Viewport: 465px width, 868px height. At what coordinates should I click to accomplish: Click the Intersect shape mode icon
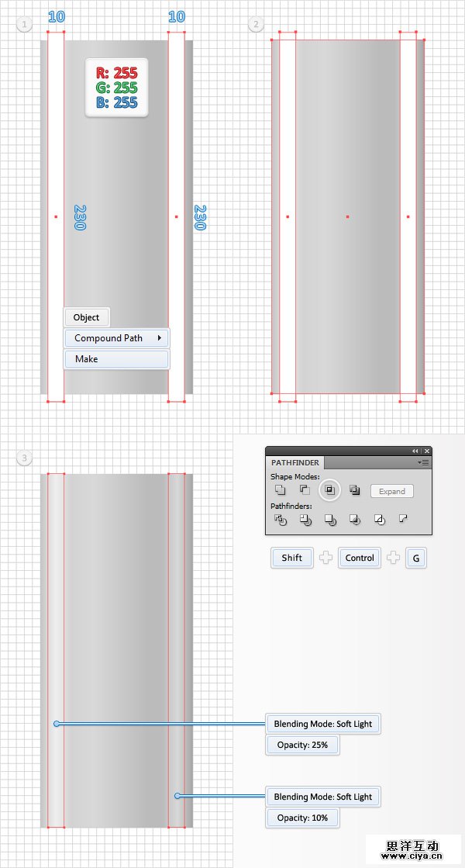click(x=329, y=490)
